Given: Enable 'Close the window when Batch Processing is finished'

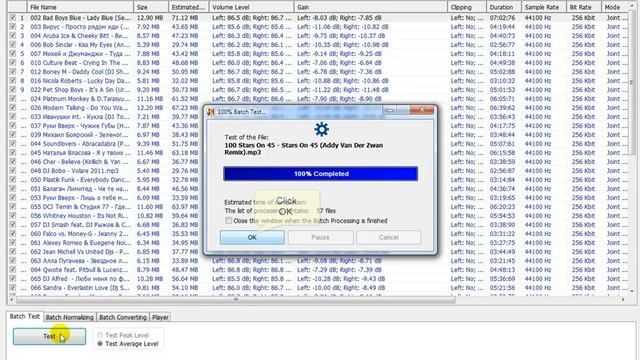Looking at the screenshot, I should click(x=229, y=220).
